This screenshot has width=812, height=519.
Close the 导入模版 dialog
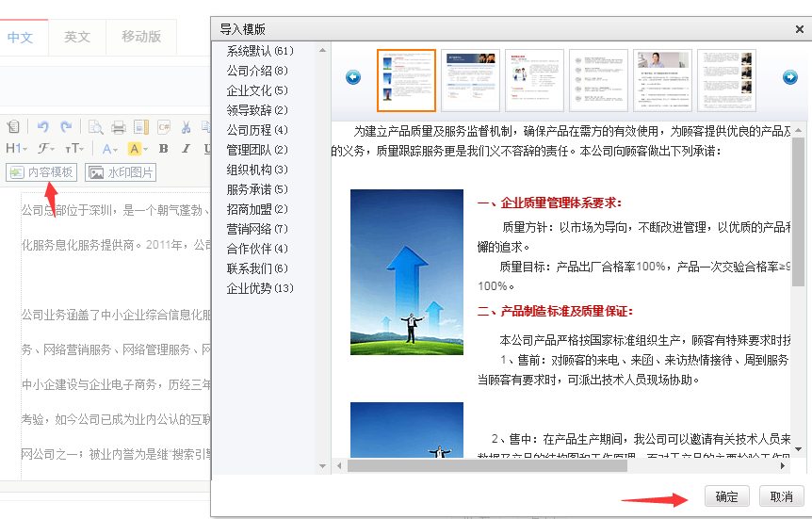tap(800, 29)
